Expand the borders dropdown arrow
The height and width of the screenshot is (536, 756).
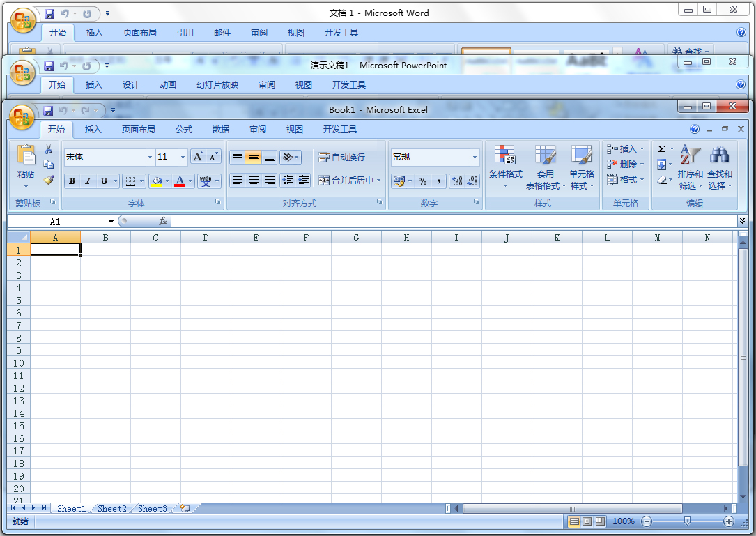click(x=141, y=181)
